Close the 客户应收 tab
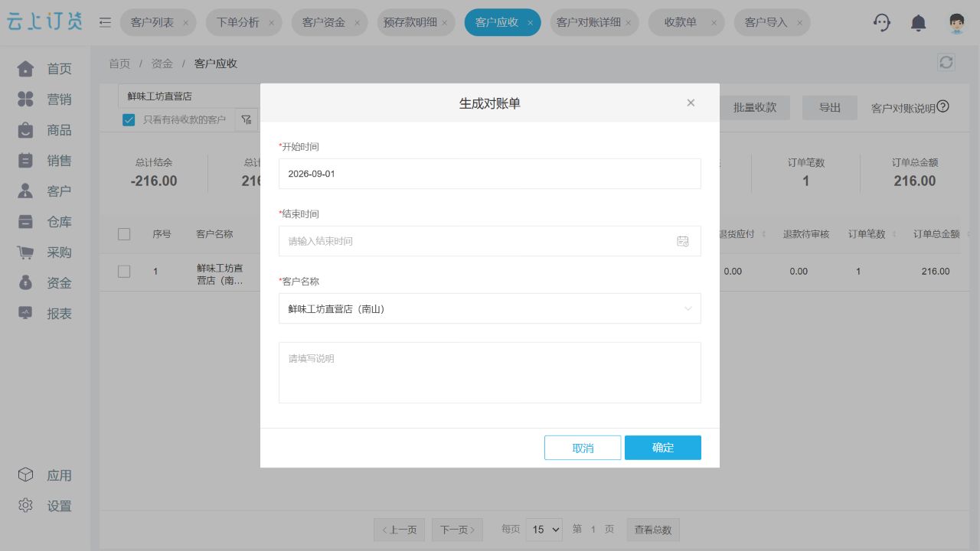This screenshot has width=980, height=551. point(531,23)
